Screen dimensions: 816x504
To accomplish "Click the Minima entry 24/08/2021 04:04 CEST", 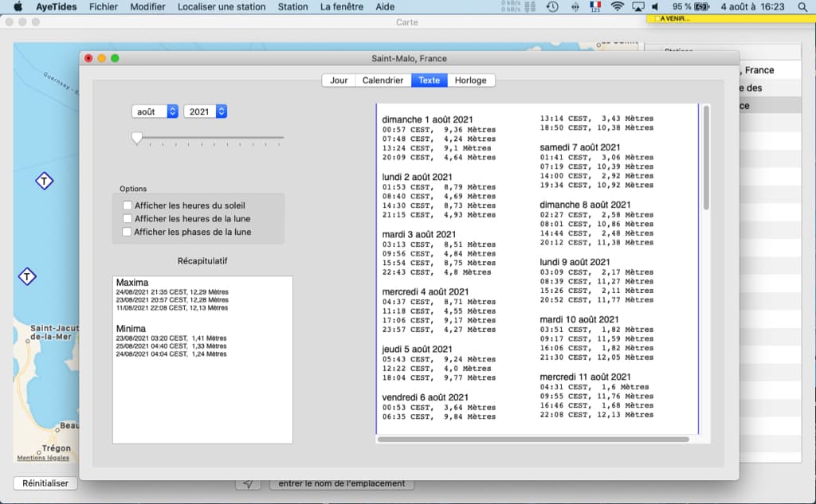I will pyautogui.click(x=171, y=354).
